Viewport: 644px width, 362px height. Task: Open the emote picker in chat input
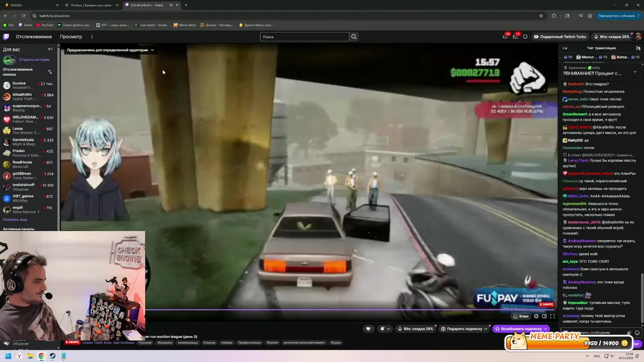point(637,333)
